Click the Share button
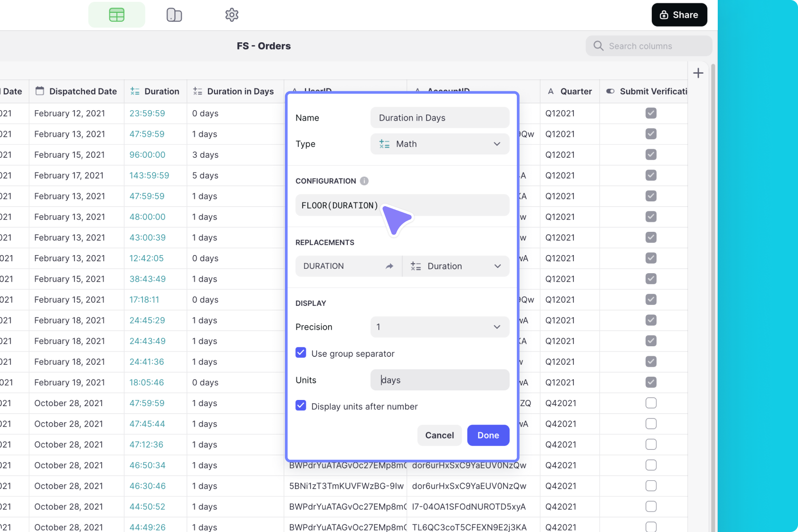This screenshot has height=532, width=798. tap(679, 15)
